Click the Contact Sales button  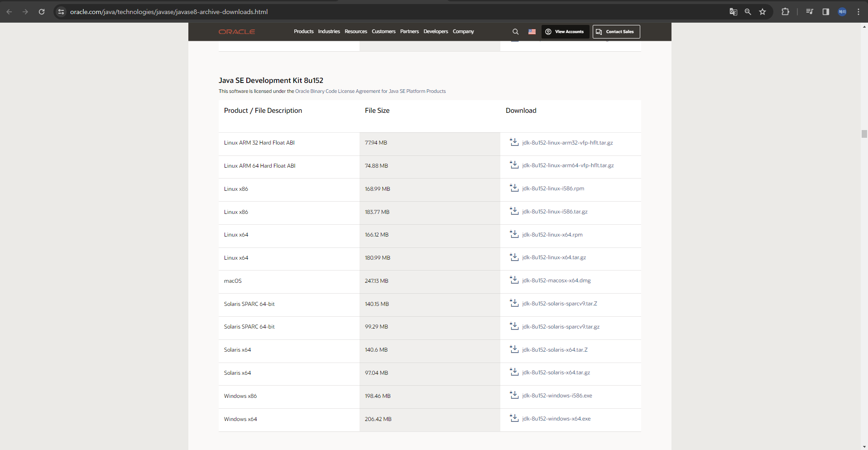click(x=616, y=32)
